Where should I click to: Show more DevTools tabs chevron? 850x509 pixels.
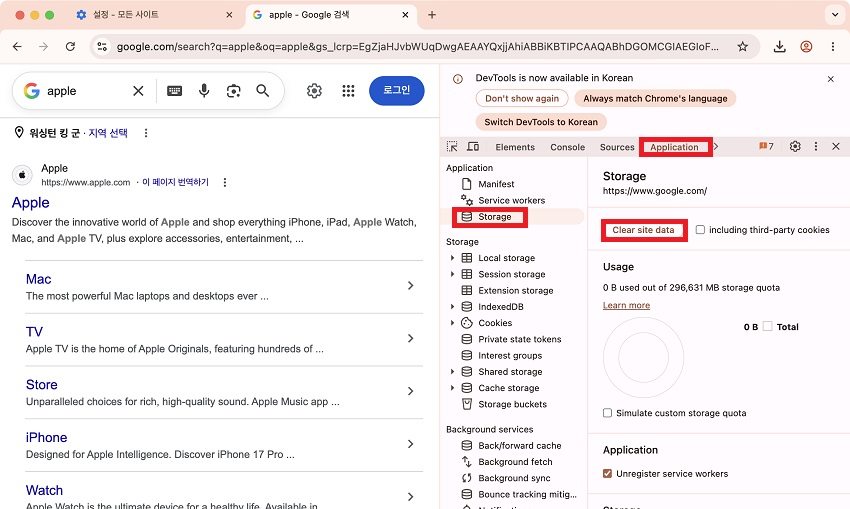716,146
